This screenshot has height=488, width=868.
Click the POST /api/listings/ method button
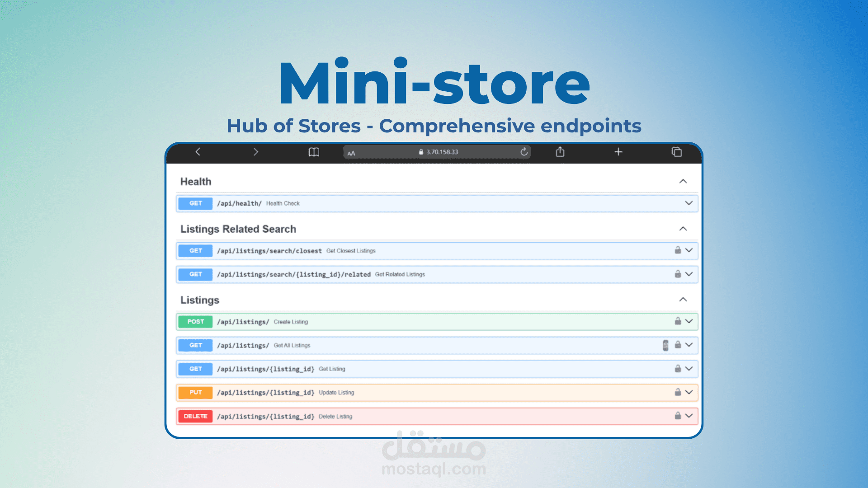click(195, 322)
